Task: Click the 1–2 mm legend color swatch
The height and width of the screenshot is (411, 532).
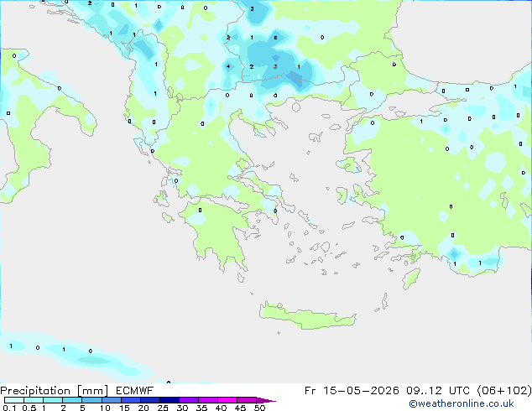Action: (x=53, y=400)
